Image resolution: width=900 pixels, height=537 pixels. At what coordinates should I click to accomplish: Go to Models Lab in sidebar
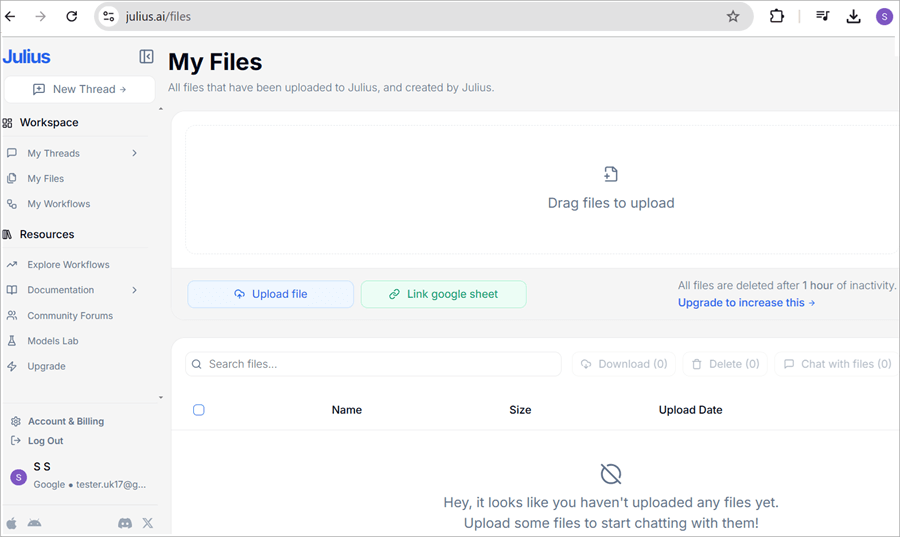tap(52, 341)
